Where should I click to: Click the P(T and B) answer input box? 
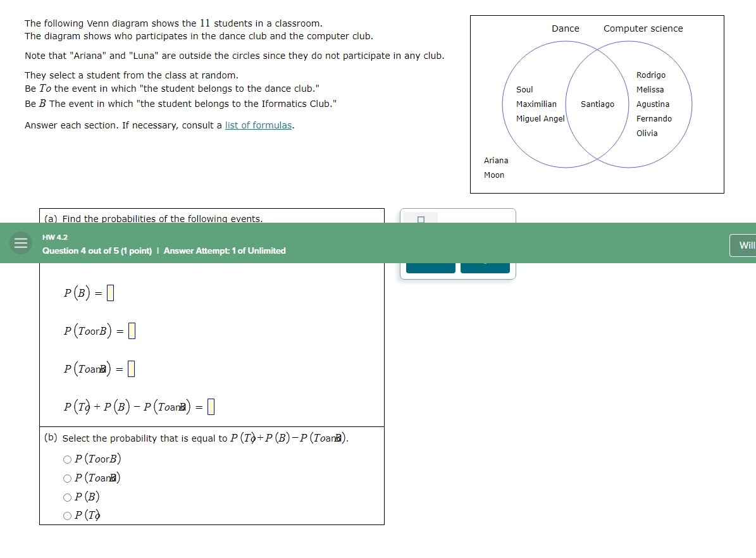point(131,368)
